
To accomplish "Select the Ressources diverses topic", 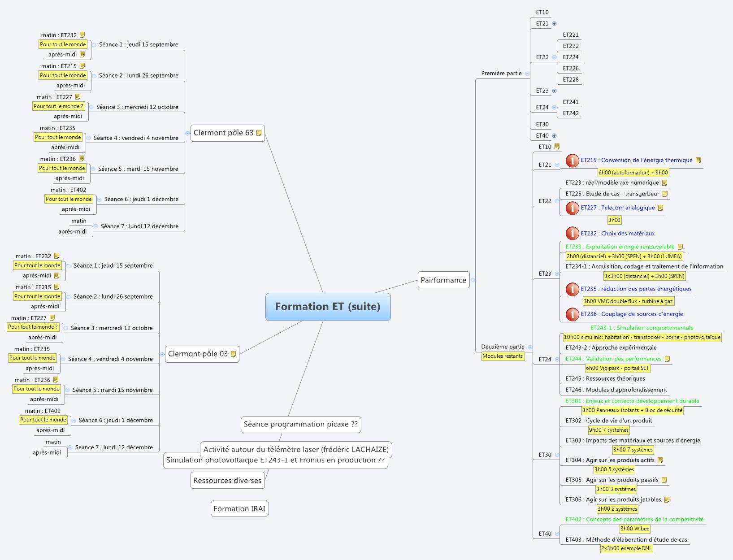I will [227, 481].
